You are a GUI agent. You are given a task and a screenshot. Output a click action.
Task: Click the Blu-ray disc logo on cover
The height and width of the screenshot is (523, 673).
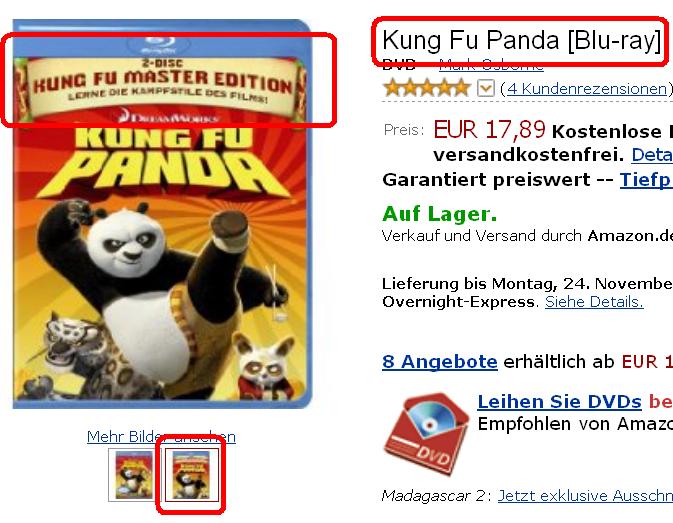tap(159, 44)
